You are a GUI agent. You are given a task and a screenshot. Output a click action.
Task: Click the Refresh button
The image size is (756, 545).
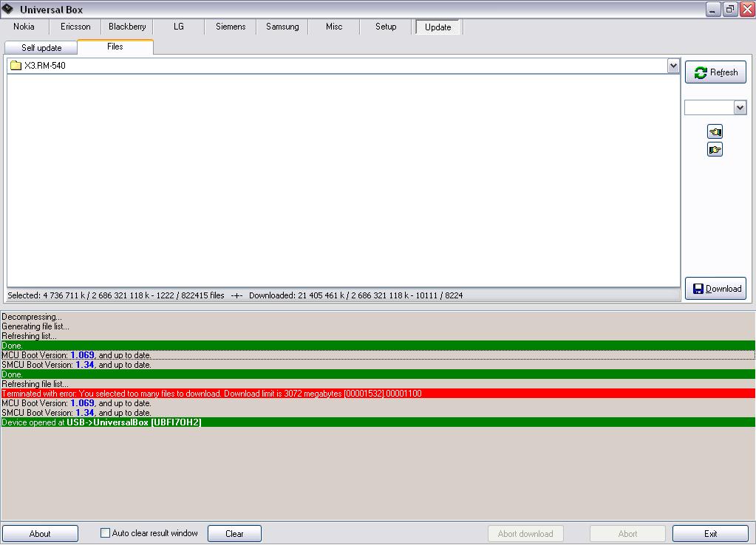715,72
